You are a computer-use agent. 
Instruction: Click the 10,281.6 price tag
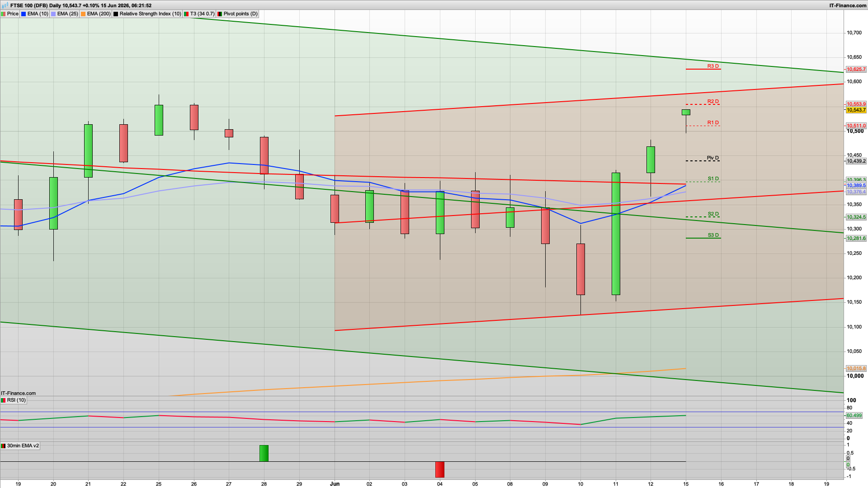click(856, 239)
